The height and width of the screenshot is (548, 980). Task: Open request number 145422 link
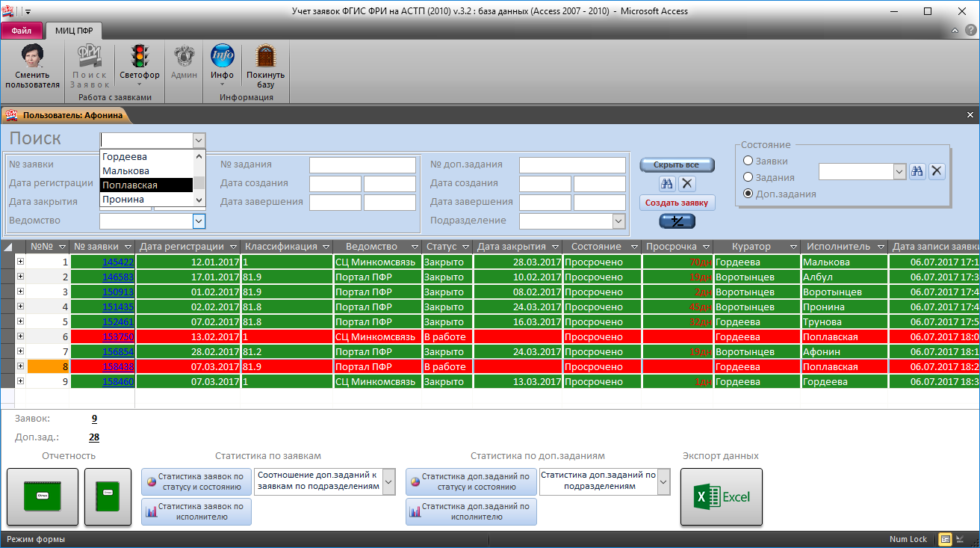[x=117, y=262]
